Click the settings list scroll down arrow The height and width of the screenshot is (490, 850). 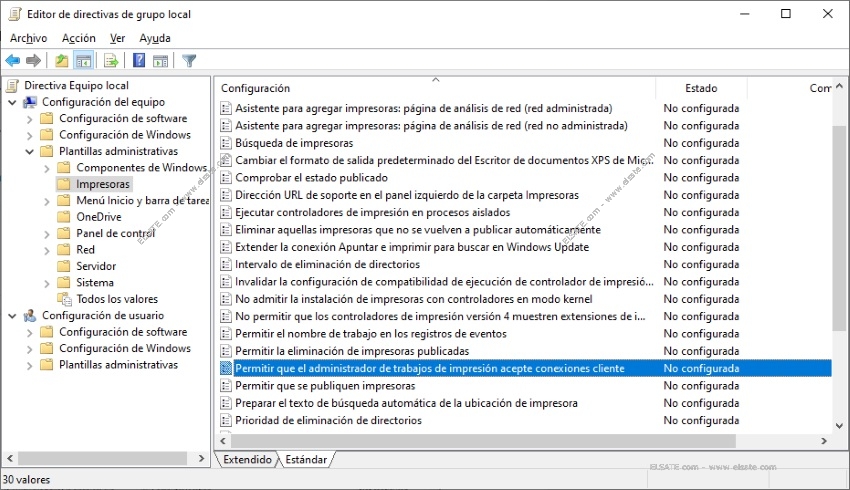click(x=839, y=426)
